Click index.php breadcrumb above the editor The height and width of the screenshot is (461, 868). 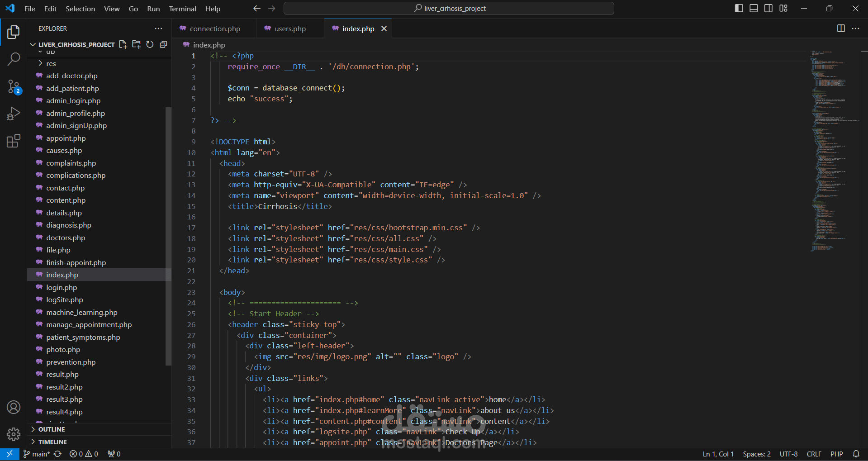tap(204, 45)
